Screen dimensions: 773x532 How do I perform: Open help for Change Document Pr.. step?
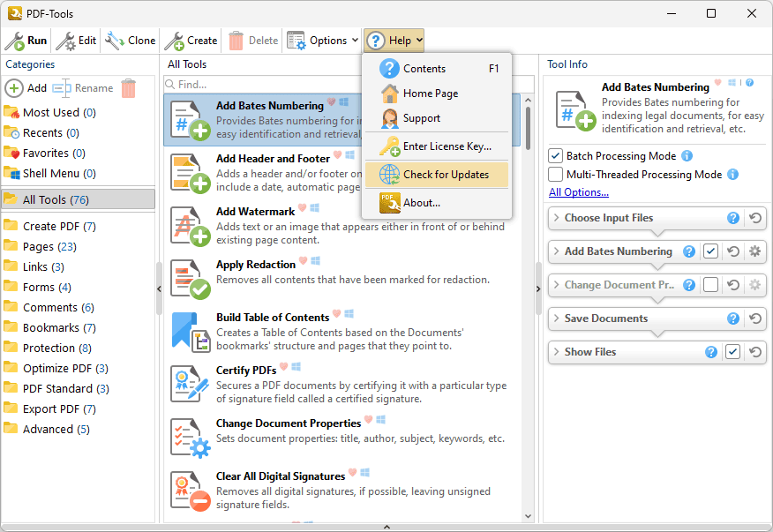(688, 285)
